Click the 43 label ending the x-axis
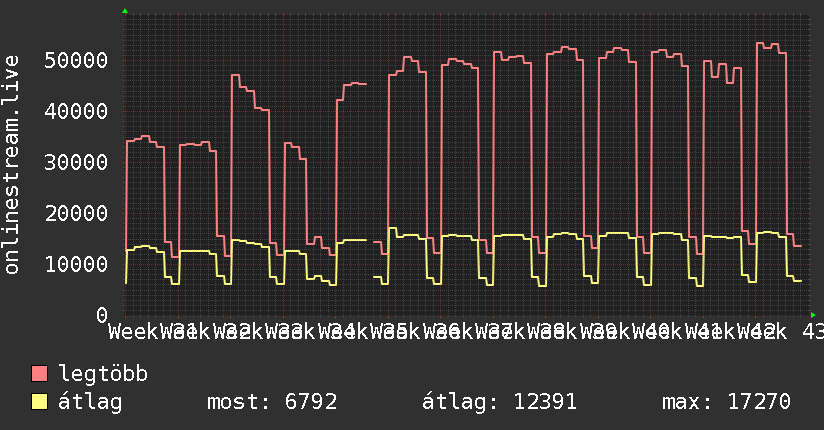Viewport: 824px width, 430px height. (813, 332)
